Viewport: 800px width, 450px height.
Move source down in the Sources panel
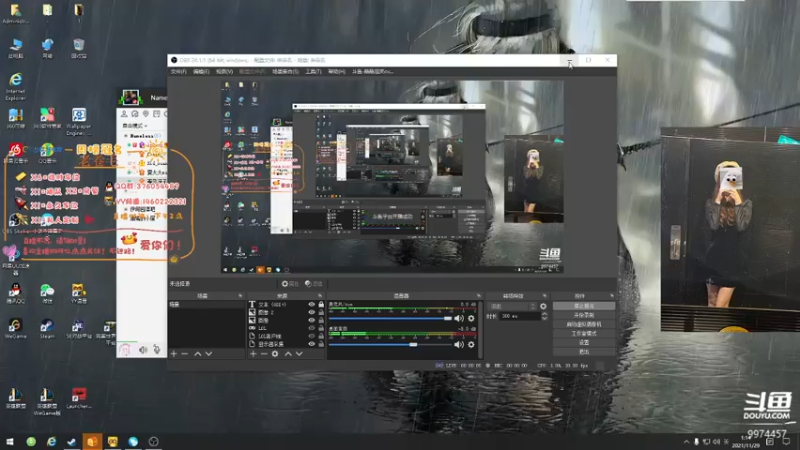click(x=299, y=354)
